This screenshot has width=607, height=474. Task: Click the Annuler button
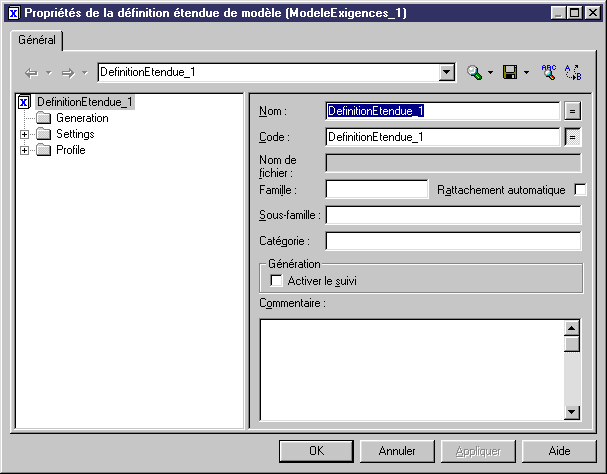click(x=397, y=451)
